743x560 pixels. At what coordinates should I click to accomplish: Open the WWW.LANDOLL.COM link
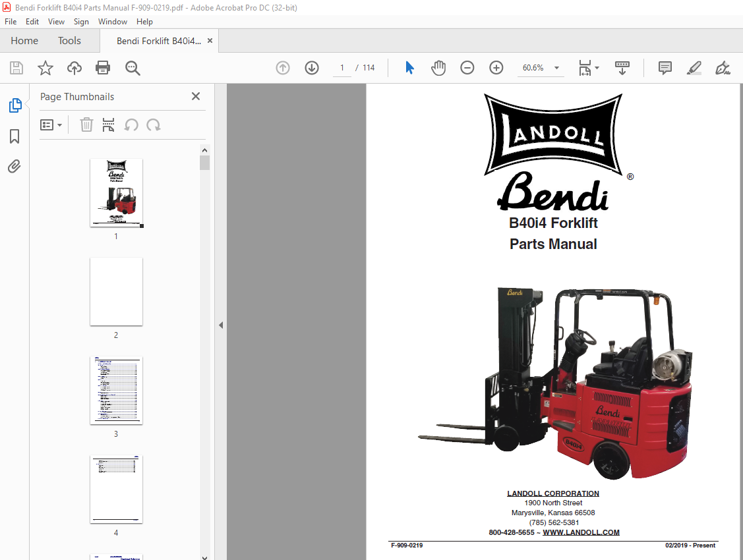[x=581, y=532]
